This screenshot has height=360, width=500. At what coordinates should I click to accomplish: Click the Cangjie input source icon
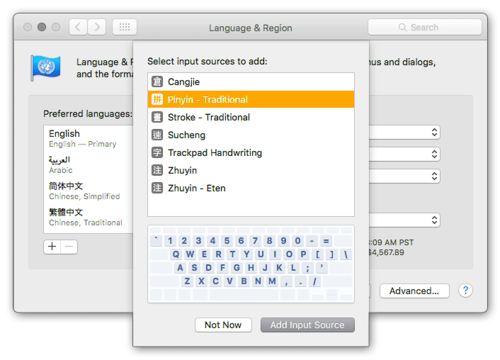click(x=157, y=82)
